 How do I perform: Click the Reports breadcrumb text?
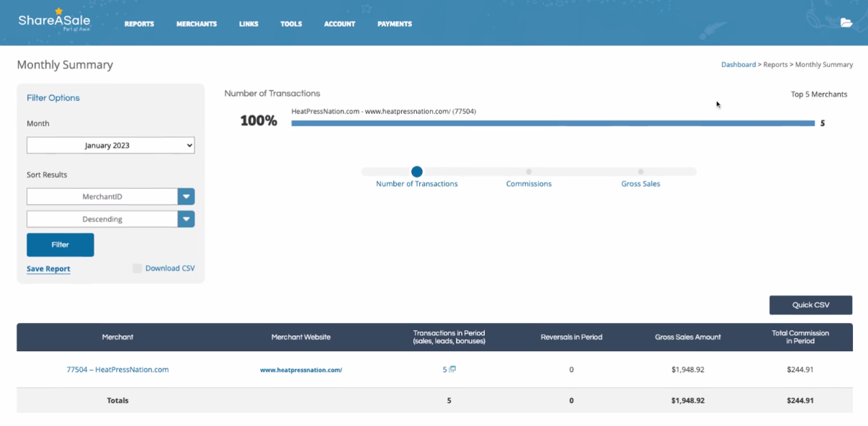click(x=776, y=65)
